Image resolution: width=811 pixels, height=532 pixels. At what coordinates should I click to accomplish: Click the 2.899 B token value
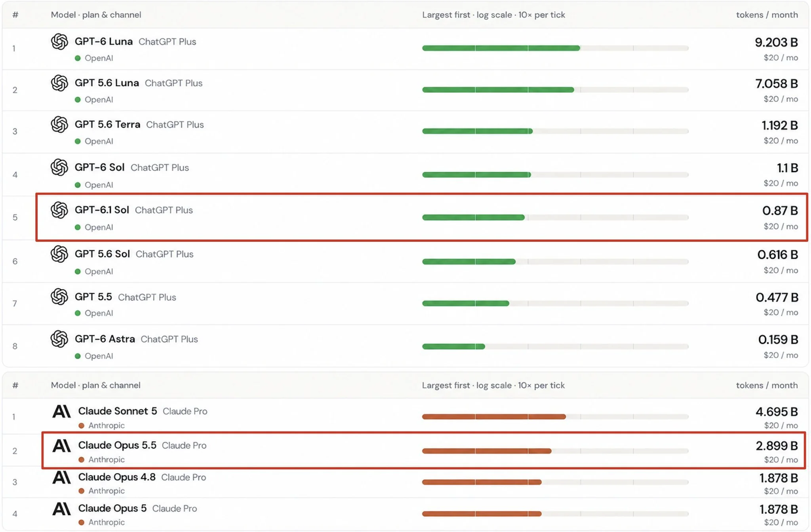click(777, 446)
